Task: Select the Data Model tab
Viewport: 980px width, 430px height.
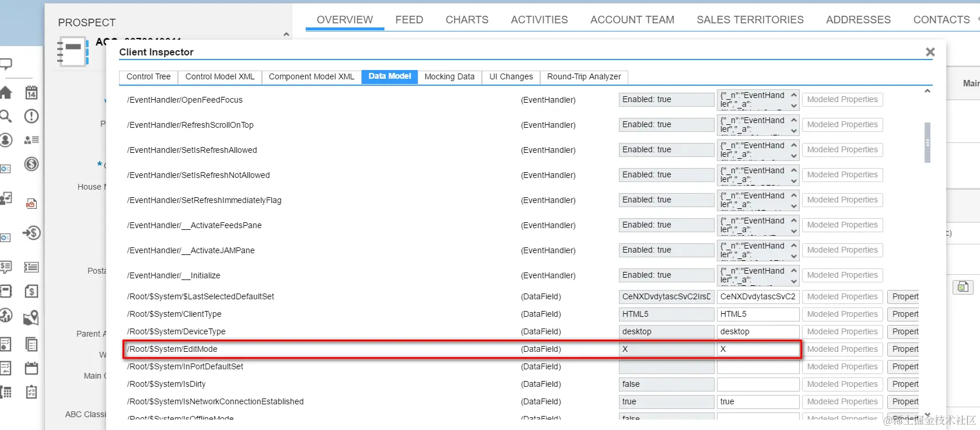Action: coord(390,76)
